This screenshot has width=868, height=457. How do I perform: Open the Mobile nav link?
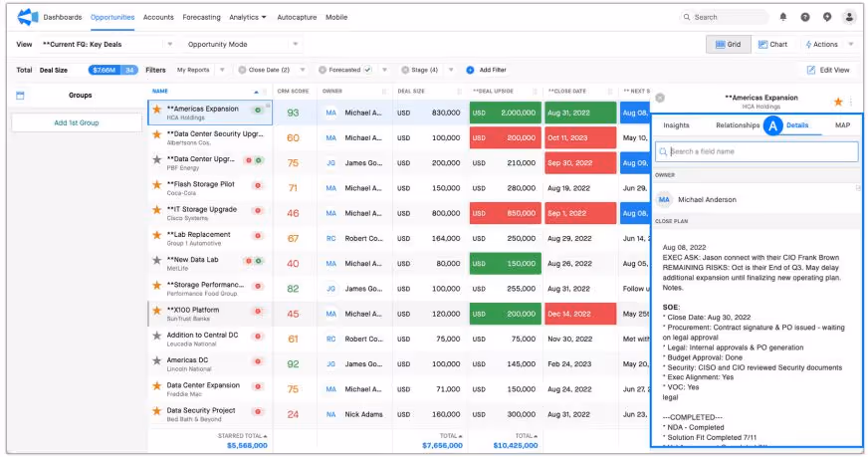pos(336,17)
